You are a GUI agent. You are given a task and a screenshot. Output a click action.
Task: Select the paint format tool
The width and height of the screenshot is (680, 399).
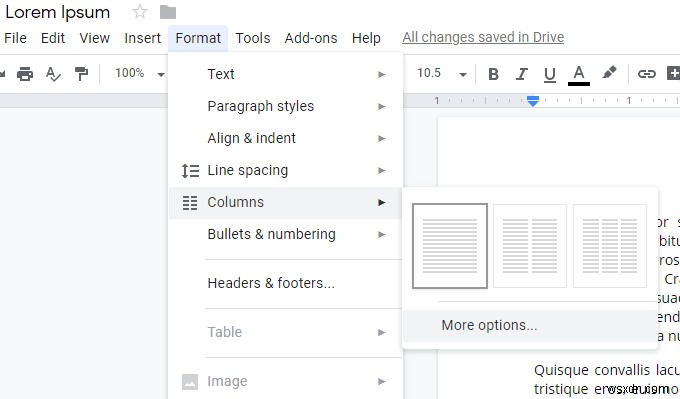point(81,74)
